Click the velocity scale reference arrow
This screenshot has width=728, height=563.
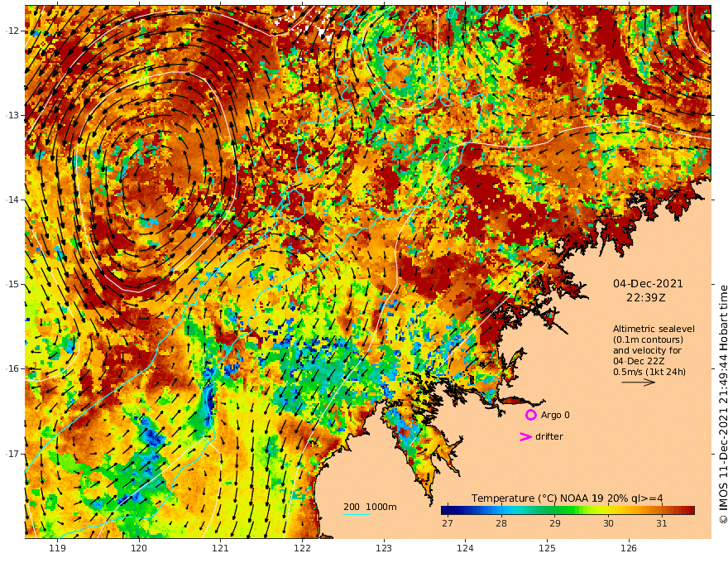639,383
